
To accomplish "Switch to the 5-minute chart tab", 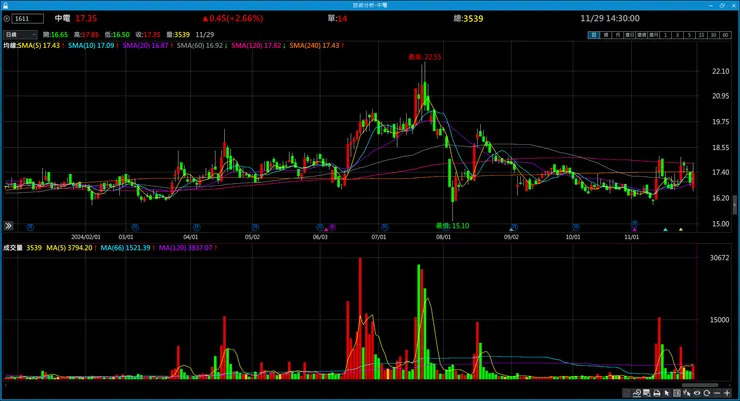I will click(x=689, y=35).
